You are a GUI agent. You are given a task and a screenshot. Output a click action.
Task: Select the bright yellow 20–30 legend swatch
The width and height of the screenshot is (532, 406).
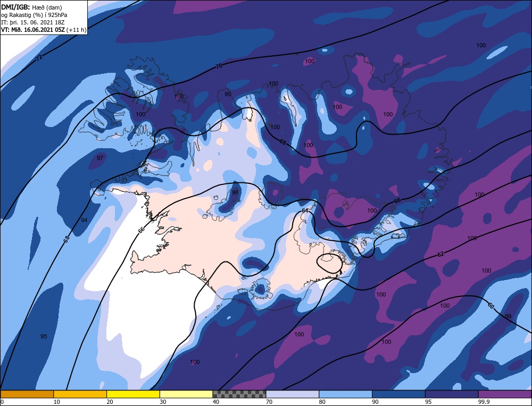pos(133,394)
